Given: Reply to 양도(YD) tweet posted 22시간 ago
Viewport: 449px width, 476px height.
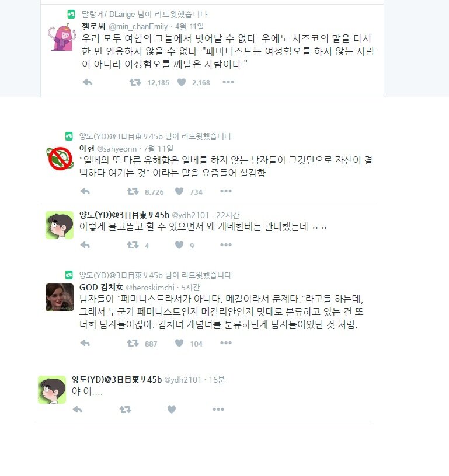Looking at the screenshot, I should (x=85, y=244).
